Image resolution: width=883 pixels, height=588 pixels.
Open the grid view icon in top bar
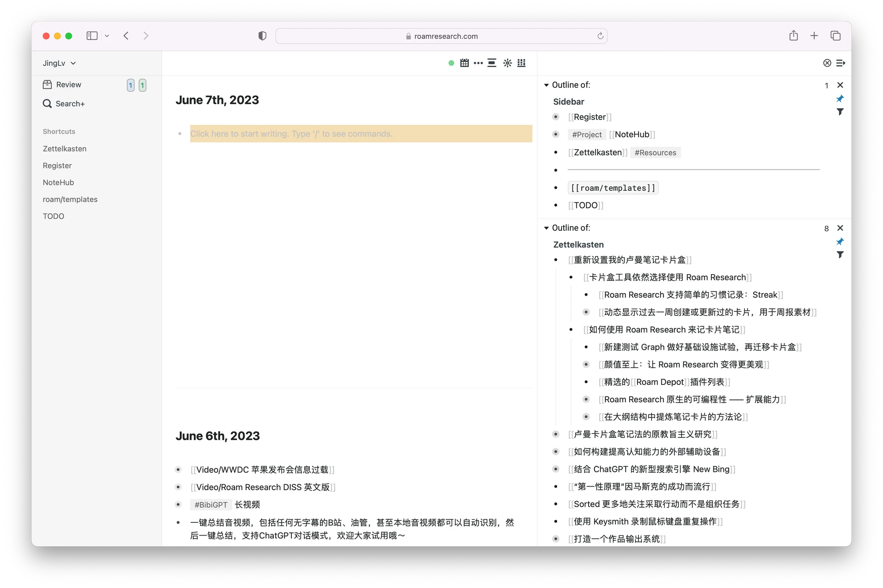(521, 63)
